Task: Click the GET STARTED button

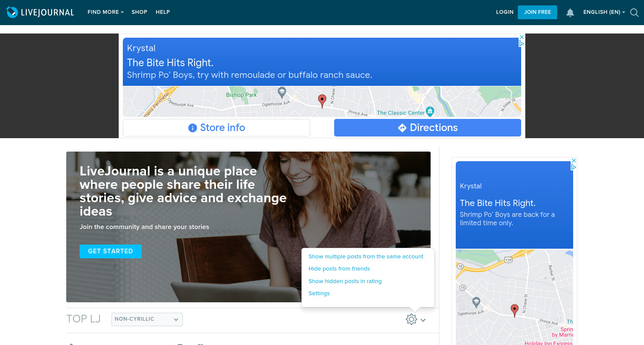Action: (111, 251)
